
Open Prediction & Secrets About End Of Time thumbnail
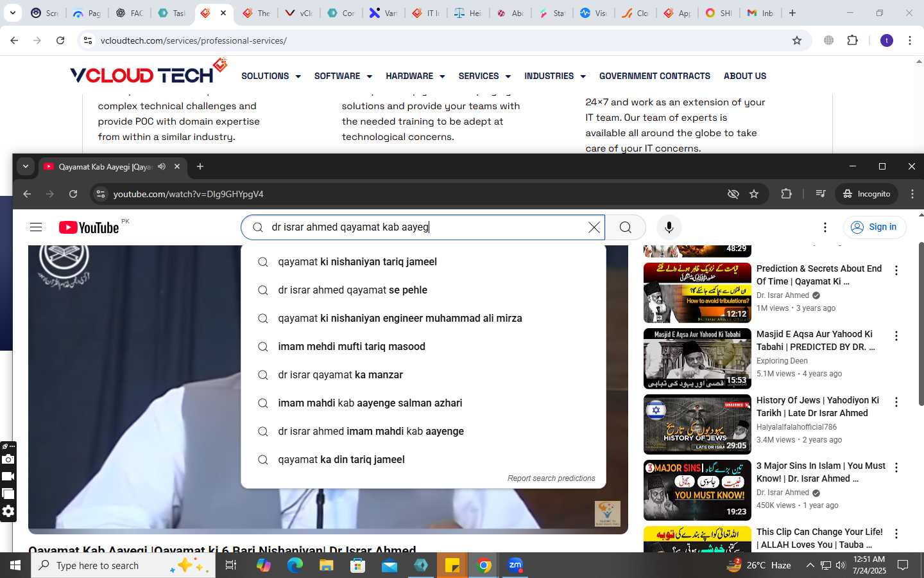697,293
